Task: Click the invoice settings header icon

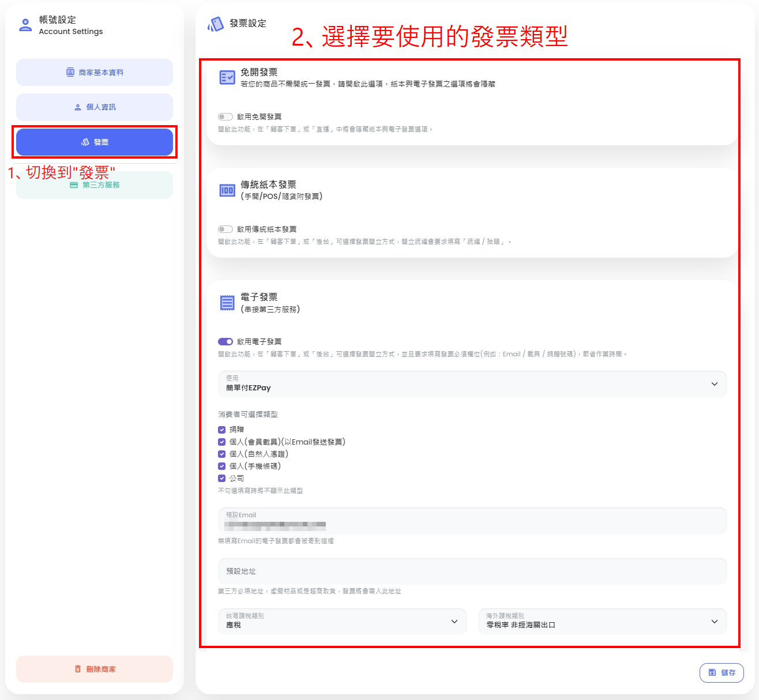Action: click(216, 24)
